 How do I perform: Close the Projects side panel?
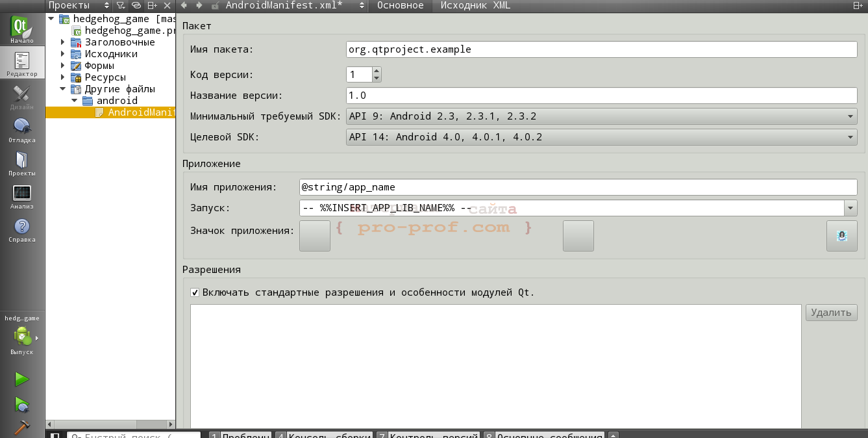pyautogui.click(x=167, y=5)
